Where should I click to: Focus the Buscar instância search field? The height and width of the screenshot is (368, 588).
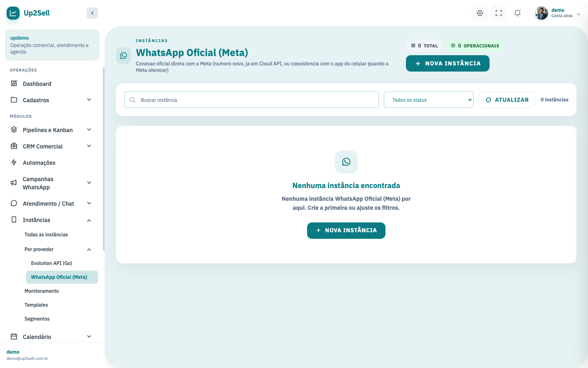click(x=252, y=100)
